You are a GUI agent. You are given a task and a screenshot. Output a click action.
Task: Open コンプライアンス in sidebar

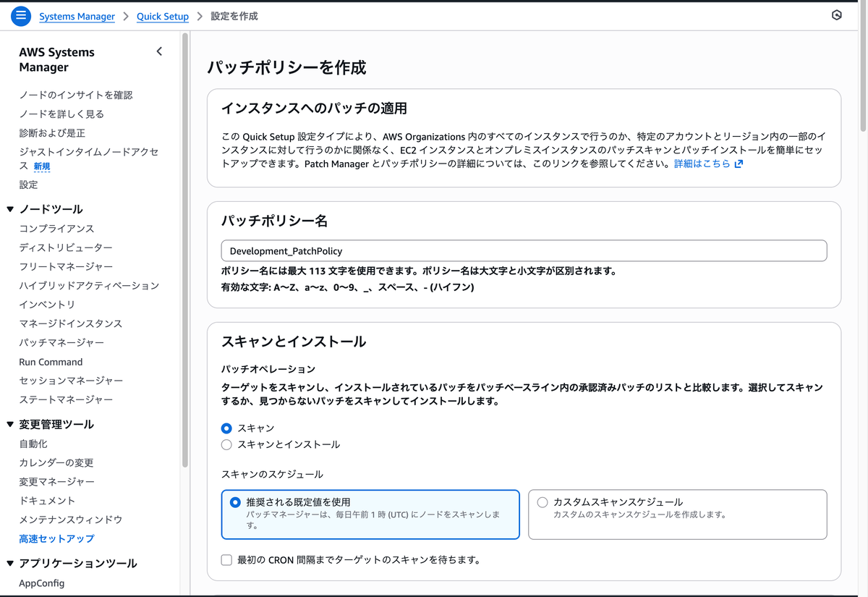(56, 229)
